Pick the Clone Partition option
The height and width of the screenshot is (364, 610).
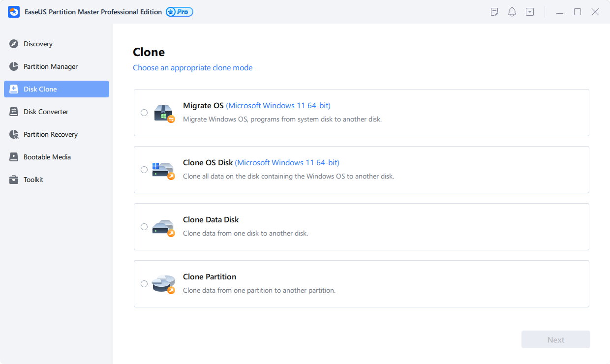point(144,284)
